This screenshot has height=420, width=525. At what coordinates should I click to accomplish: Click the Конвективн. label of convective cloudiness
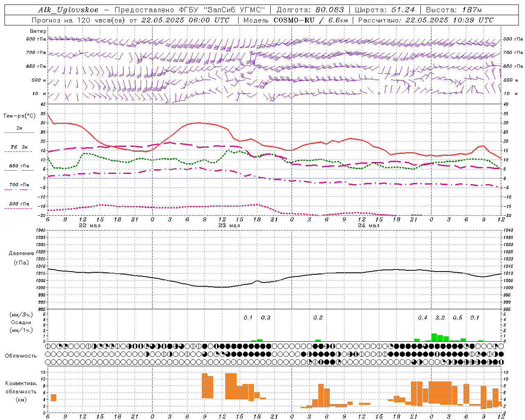[x=21, y=383]
